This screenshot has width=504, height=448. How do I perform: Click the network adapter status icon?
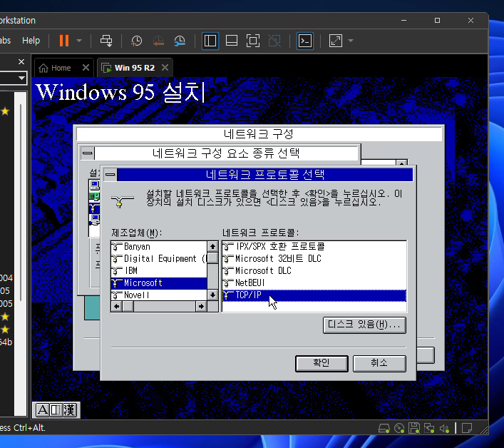(x=429, y=428)
